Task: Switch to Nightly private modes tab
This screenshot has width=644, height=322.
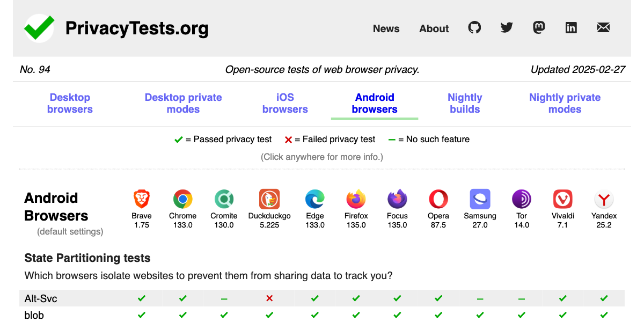Action: [565, 103]
